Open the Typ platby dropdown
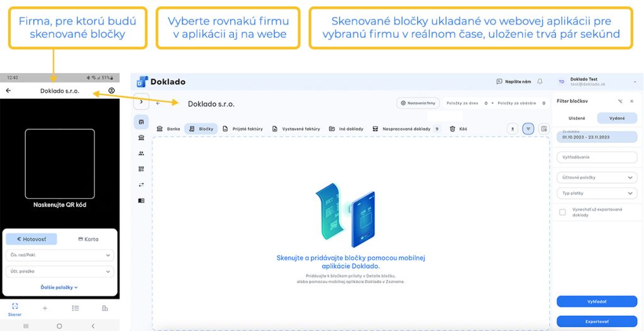This screenshot has width=644, height=331. [x=597, y=193]
